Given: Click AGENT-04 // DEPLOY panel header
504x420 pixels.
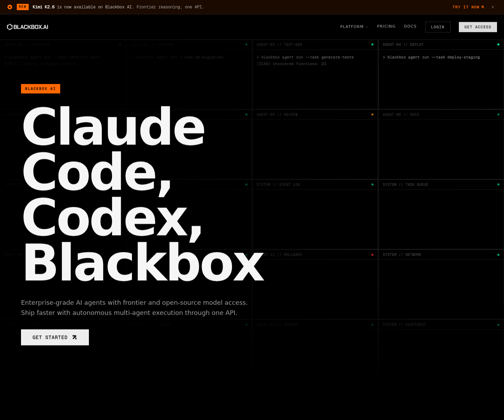Looking at the screenshot, I should point(441,45).
